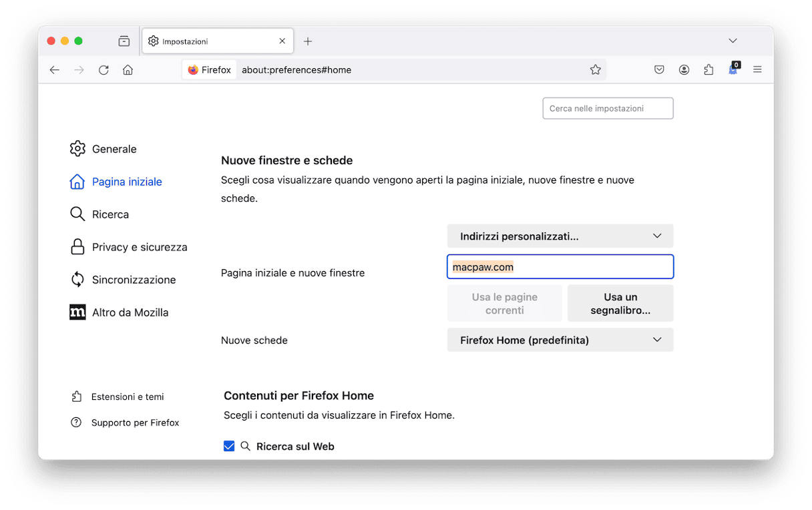The width and height of the screenshot is (812, 510).
Task: Open a new tab with plus button
Action: pos(308,41)
